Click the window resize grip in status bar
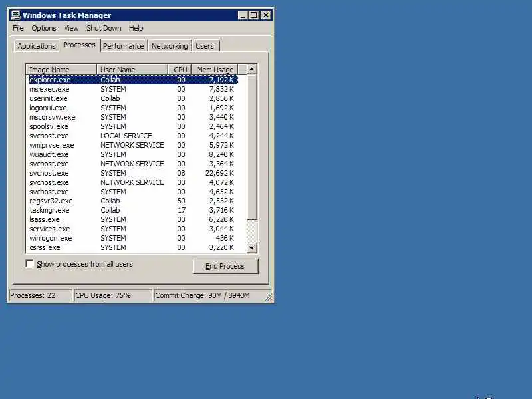This screenshot has width=532, height=399. [x=269, y=297]
